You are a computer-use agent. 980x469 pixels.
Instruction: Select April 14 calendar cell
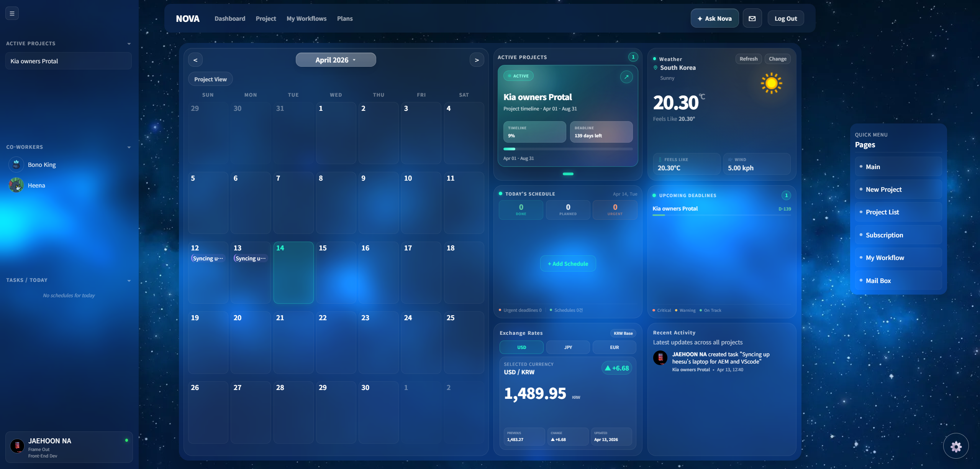pyautogui.click(x=293, y=272)
